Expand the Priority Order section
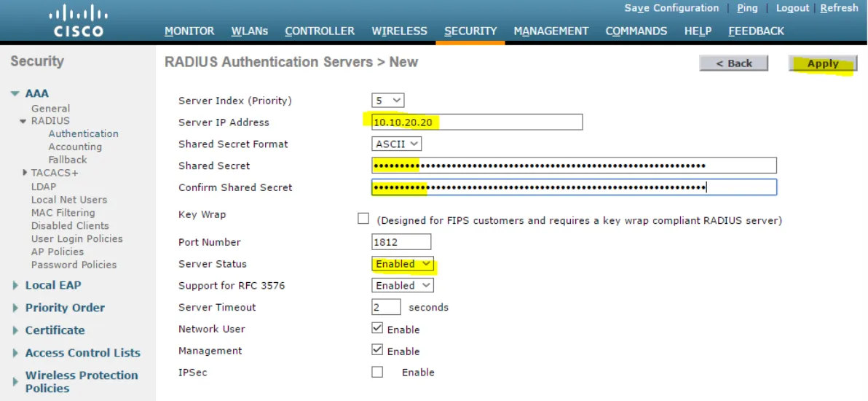 tap(15, 308)
